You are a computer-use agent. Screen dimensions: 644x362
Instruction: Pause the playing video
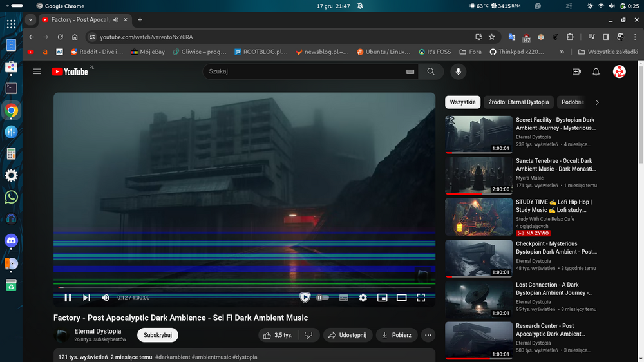point(68,298)
